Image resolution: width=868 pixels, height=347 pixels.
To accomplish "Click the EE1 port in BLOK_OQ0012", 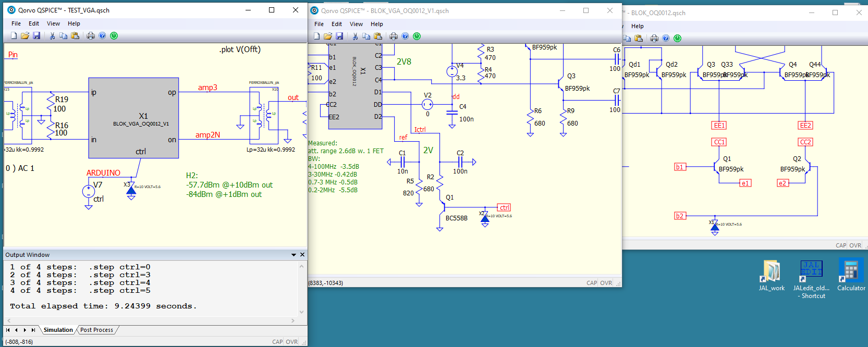I will [719, 126].
